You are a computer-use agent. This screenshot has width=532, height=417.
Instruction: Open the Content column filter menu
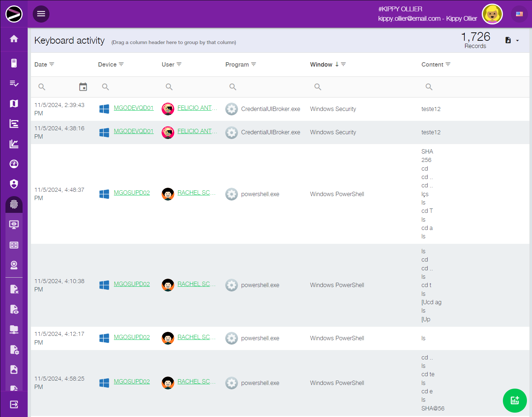448,64
